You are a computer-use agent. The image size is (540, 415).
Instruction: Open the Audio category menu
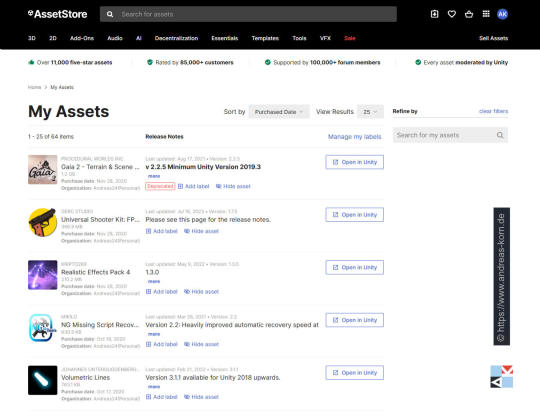115,38
